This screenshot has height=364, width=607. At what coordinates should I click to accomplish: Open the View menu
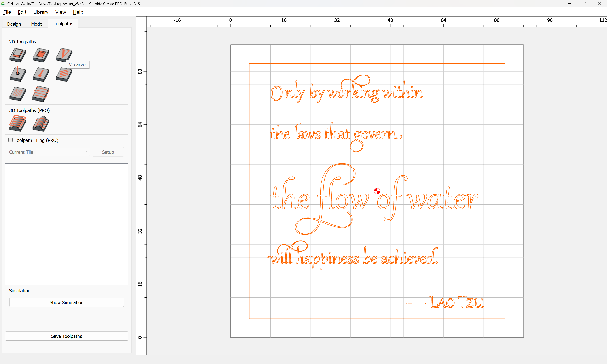coord(61,12)
